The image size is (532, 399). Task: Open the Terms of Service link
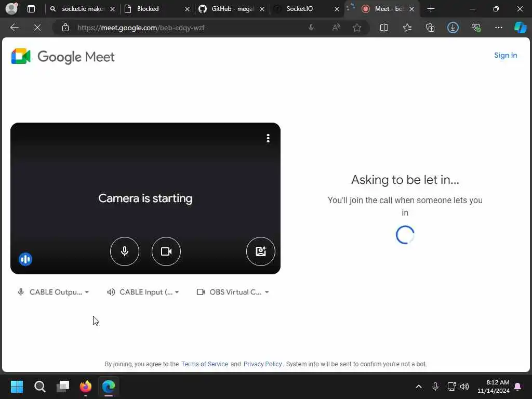point(205,364)
